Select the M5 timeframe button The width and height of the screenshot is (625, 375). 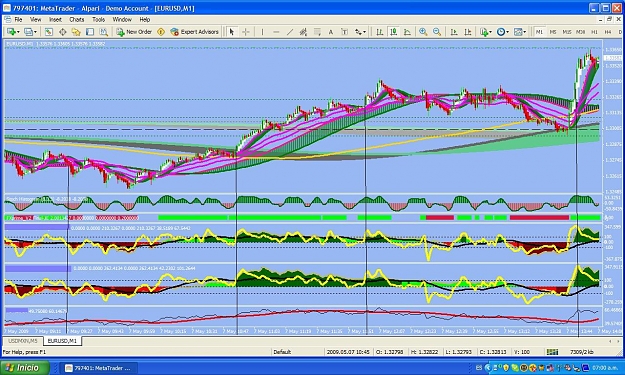[x=553, y=32]
